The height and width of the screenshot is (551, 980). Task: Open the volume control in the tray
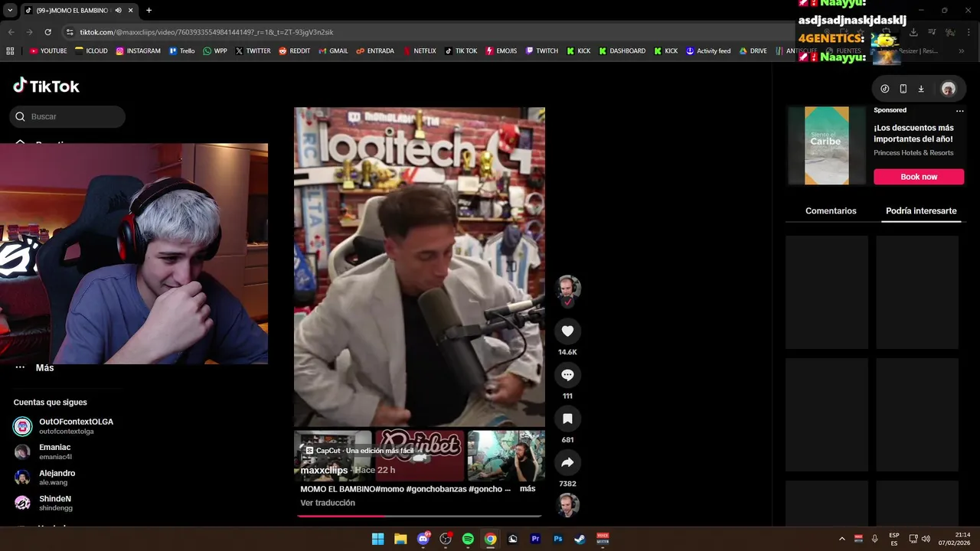926,539
